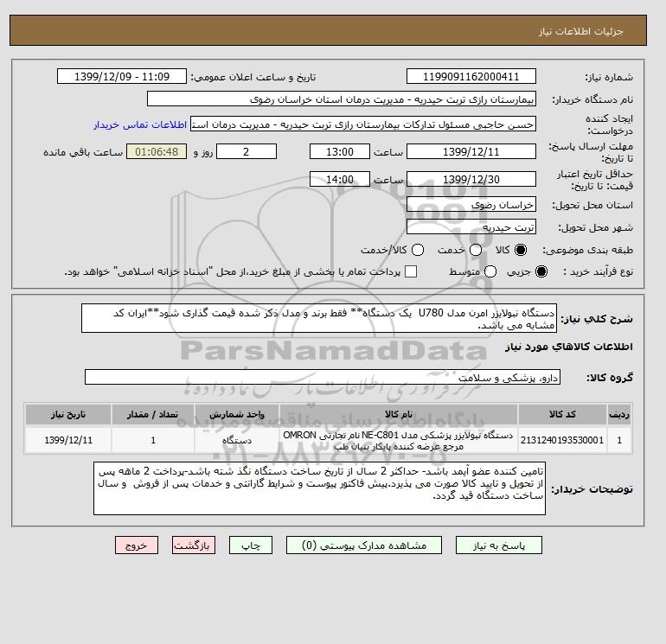The width and height of the screenshot is (666, 644).
Task: Click the remaining days field showing 2
Action: point(247,151)
